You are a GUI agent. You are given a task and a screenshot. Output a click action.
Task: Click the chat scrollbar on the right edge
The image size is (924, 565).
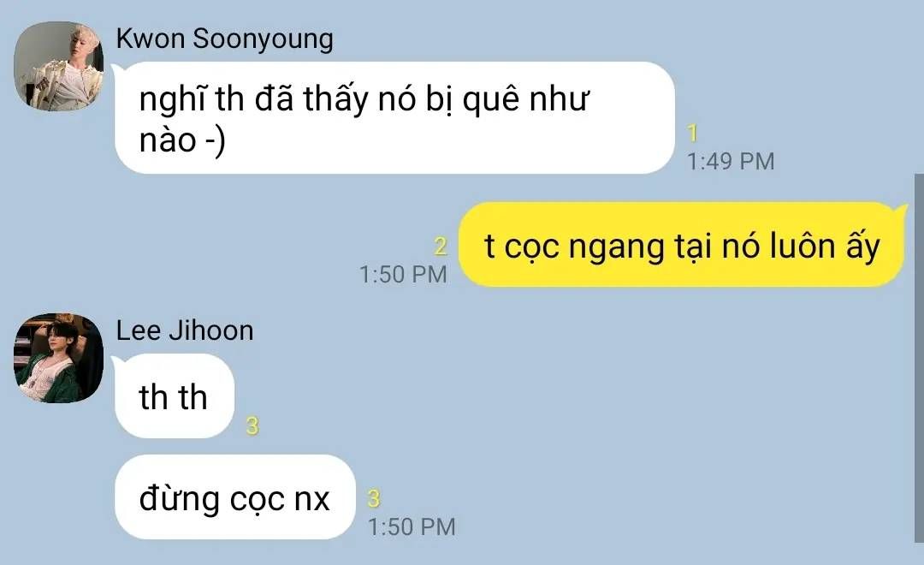[x=919, y=358]
